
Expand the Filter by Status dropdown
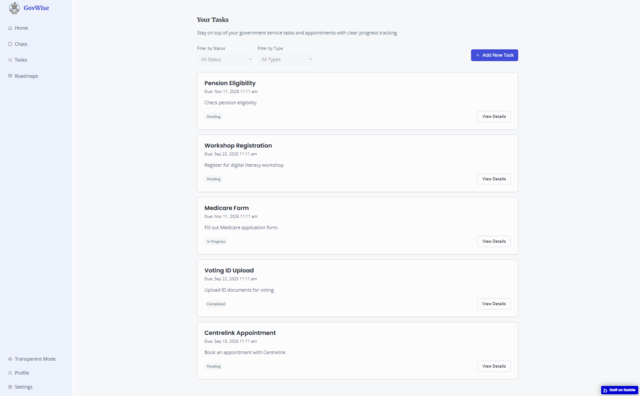[x=225, y=60]
